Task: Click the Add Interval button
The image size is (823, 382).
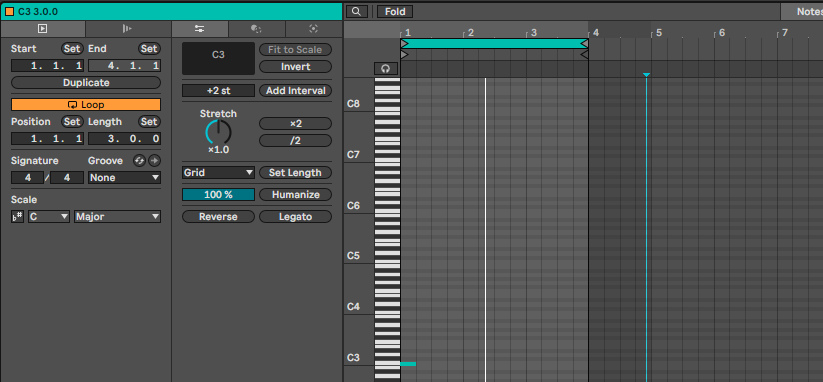Action: 296,91
